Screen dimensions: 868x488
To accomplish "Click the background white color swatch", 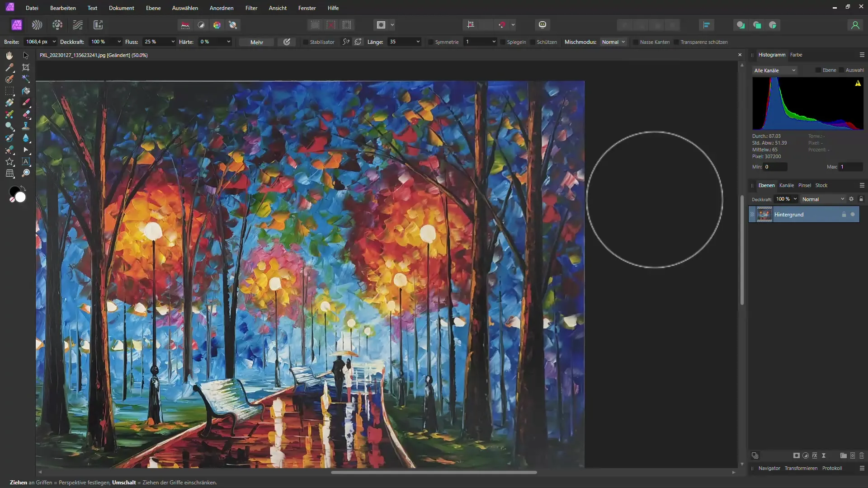I will click(x=20, y=197).
